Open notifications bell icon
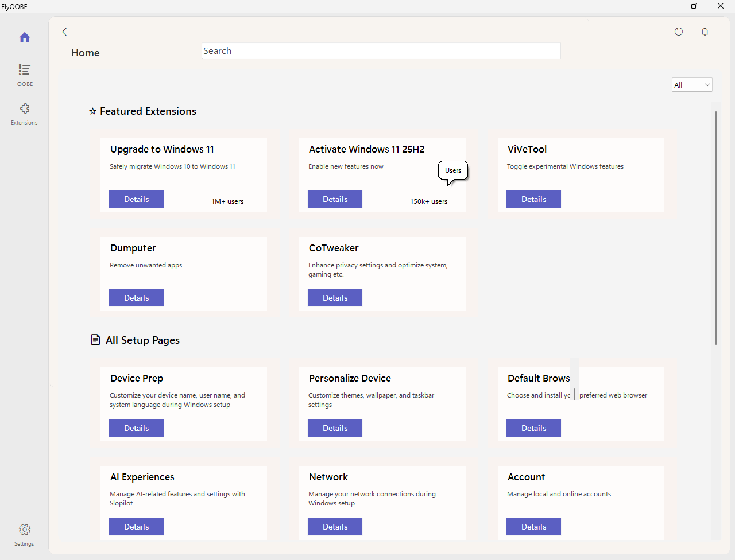The height and width of the screenshot is (560, 735). [x=705, y=32]
